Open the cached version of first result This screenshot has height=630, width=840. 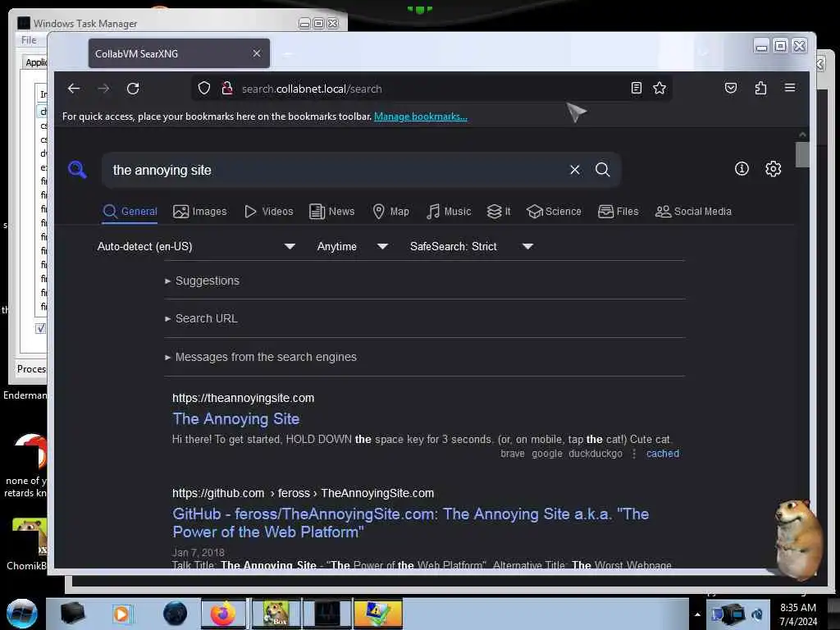pyautogui.click(x=663, y=454)
